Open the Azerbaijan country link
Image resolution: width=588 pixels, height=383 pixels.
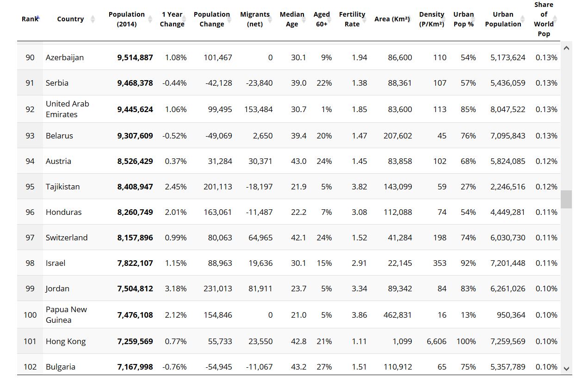[x=65, y=57]
